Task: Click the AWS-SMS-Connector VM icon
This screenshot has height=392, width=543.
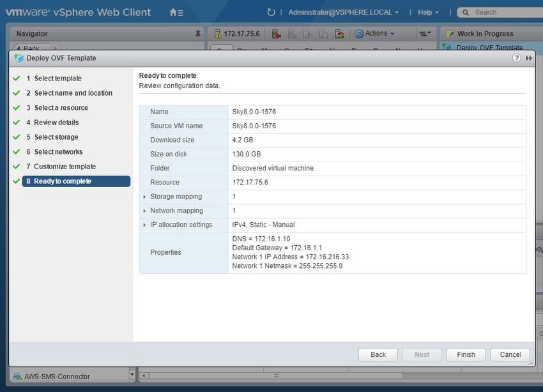Action: coord(17,376)
